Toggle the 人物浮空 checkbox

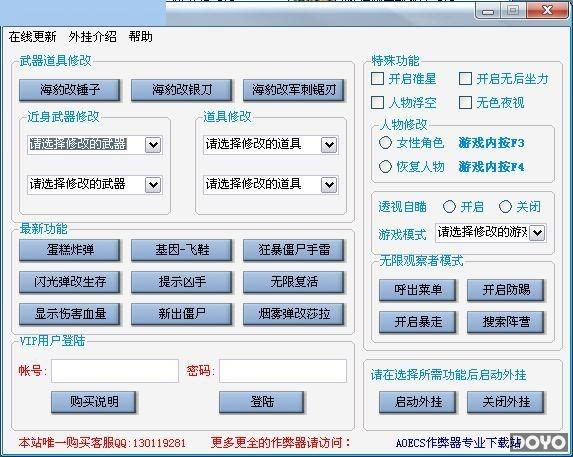click(x=377, y=103)
